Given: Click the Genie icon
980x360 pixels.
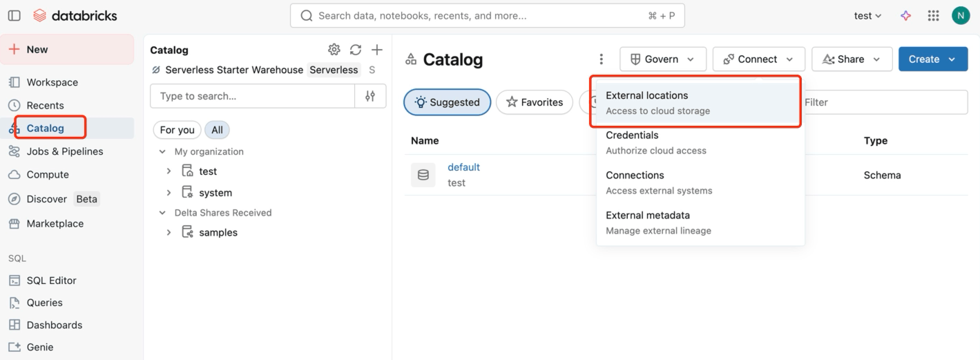Looking at the screenshot, I should click(14, 347).
